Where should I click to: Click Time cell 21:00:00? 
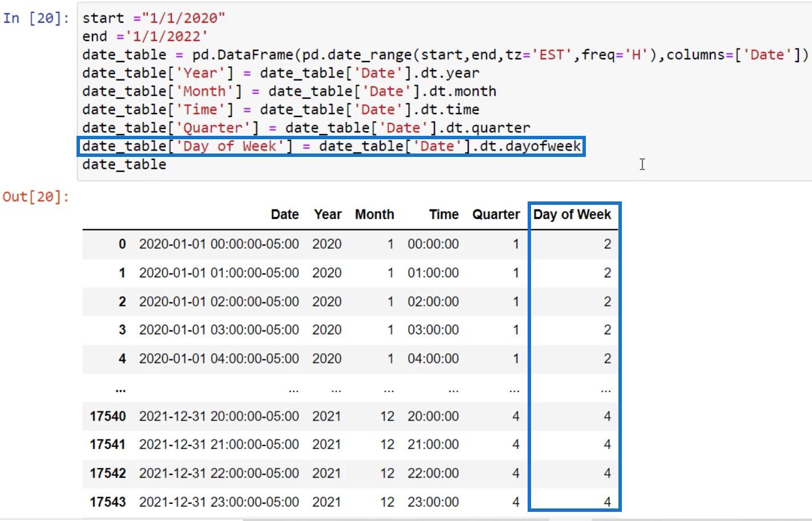433,445
